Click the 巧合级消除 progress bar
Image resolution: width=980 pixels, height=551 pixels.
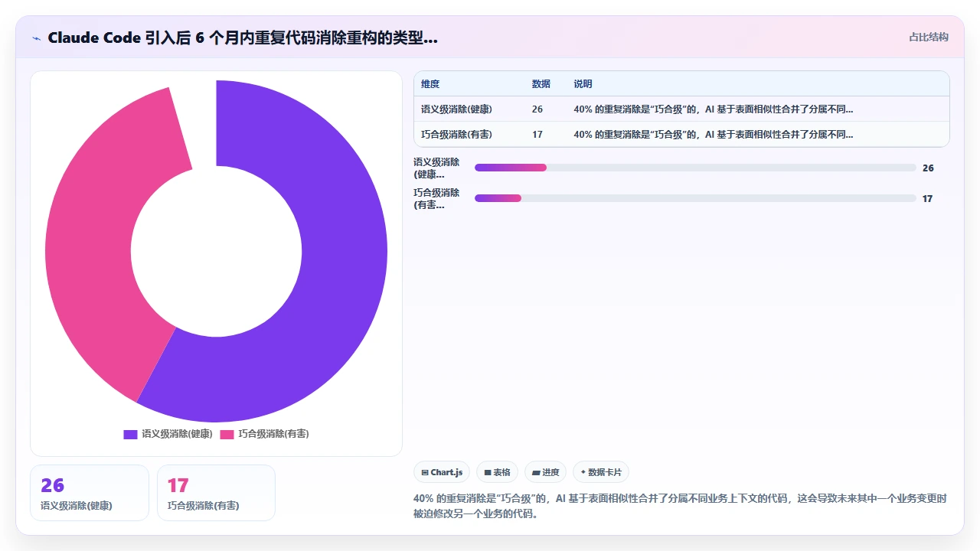point(695,198)
